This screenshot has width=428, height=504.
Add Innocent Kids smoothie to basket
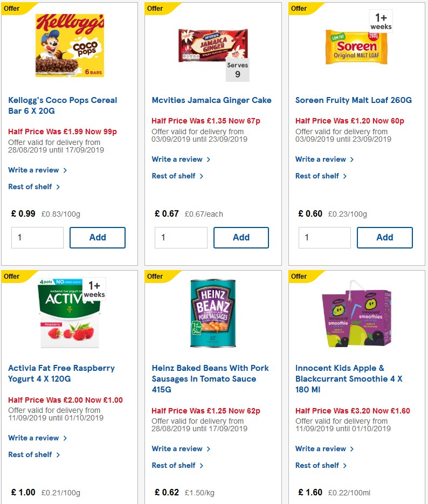click(x=385, y=503)
